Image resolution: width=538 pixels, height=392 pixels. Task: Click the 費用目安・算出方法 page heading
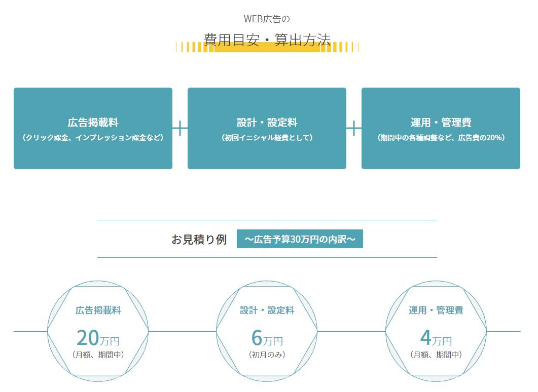[x=267, y=40]
